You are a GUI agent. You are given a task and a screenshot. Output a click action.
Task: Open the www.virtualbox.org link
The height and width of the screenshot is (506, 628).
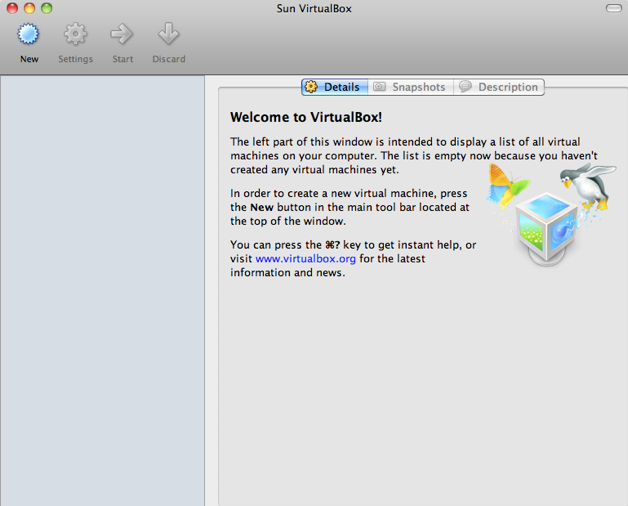coord(305,258)
